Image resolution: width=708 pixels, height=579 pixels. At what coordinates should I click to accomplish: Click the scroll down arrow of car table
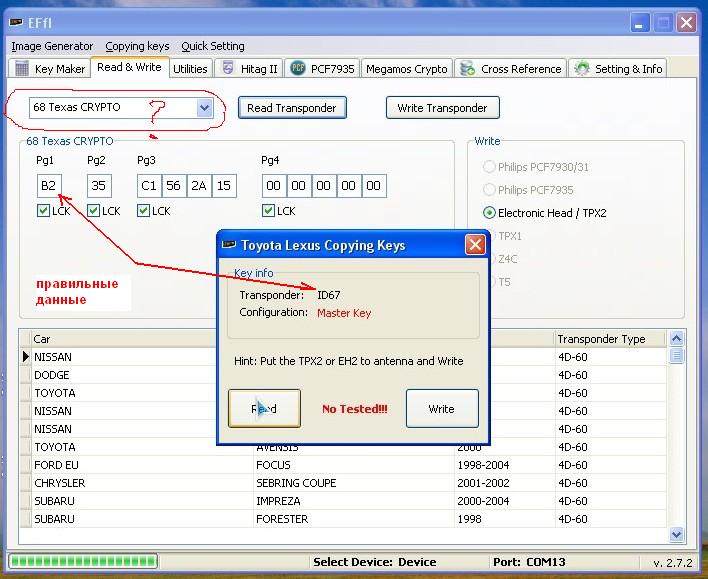click(x=676, y=535)
